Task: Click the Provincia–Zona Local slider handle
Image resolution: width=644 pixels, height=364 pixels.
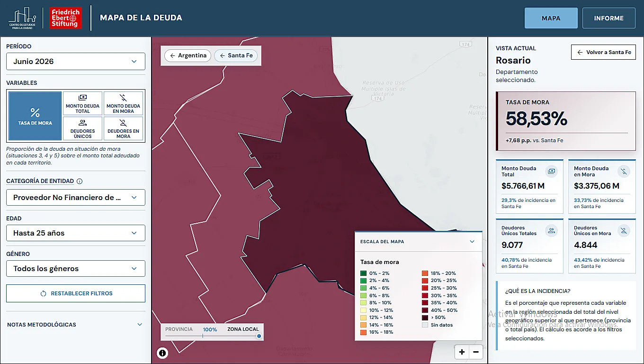Action: coord(259,336)
